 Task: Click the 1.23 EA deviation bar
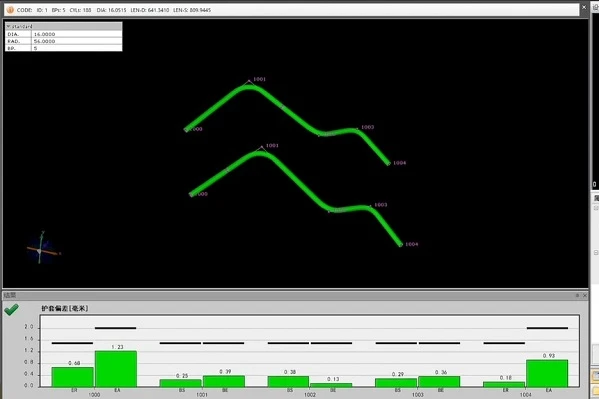[116, 369]
